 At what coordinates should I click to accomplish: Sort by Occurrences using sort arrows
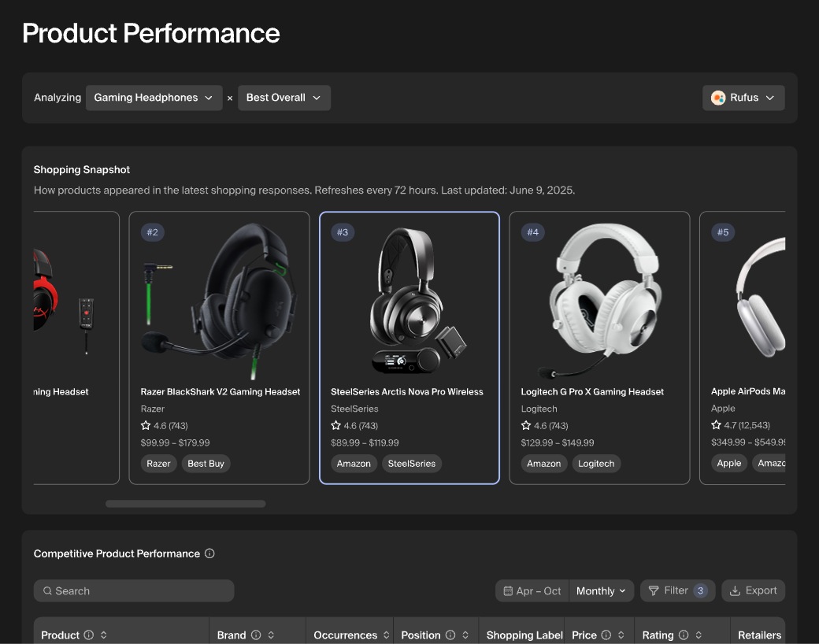click(x=386, y=635)
